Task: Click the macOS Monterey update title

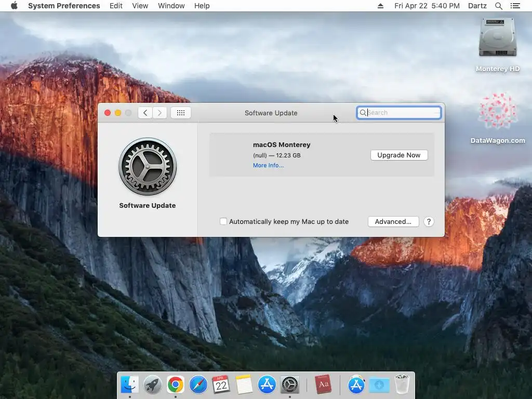Action: pos(282,144)
